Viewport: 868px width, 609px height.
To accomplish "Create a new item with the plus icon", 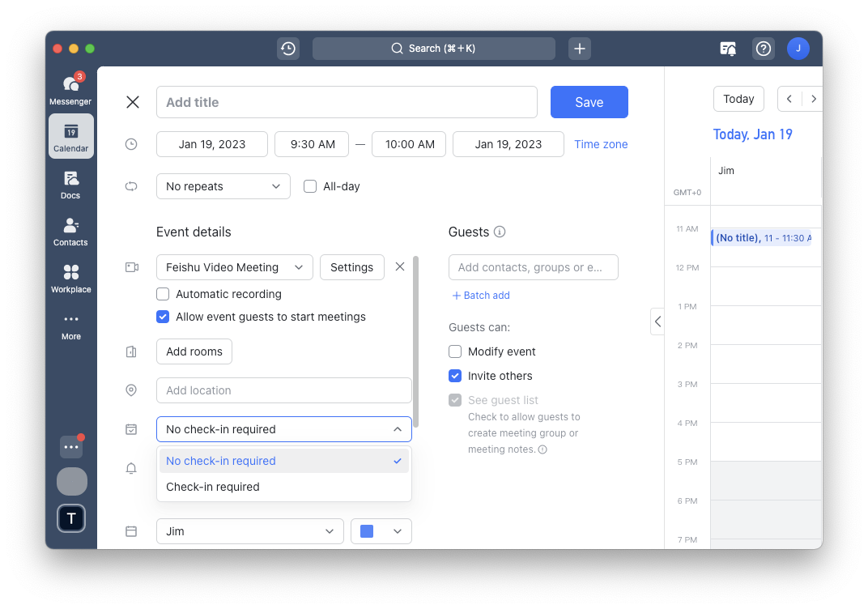I will tap(579, 49).
